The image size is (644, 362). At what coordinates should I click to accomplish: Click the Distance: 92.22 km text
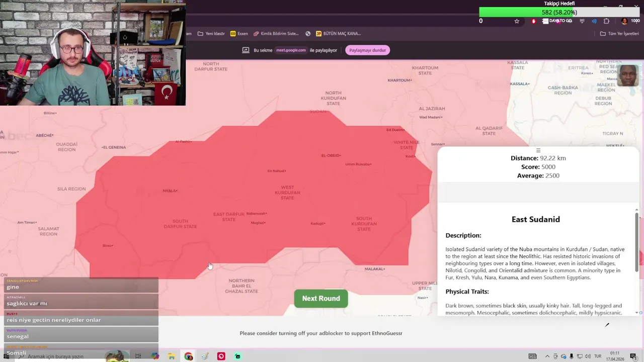pyautogui.click(x=538, y=158)
